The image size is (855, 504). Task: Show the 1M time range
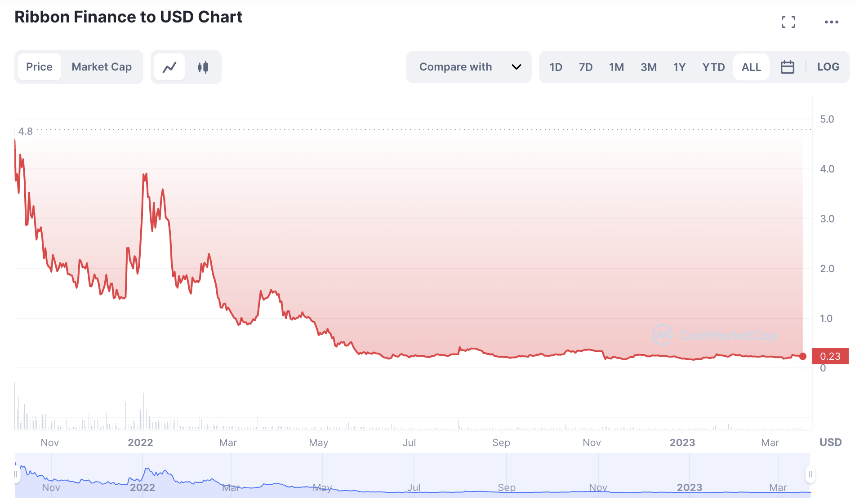(616, 67)
